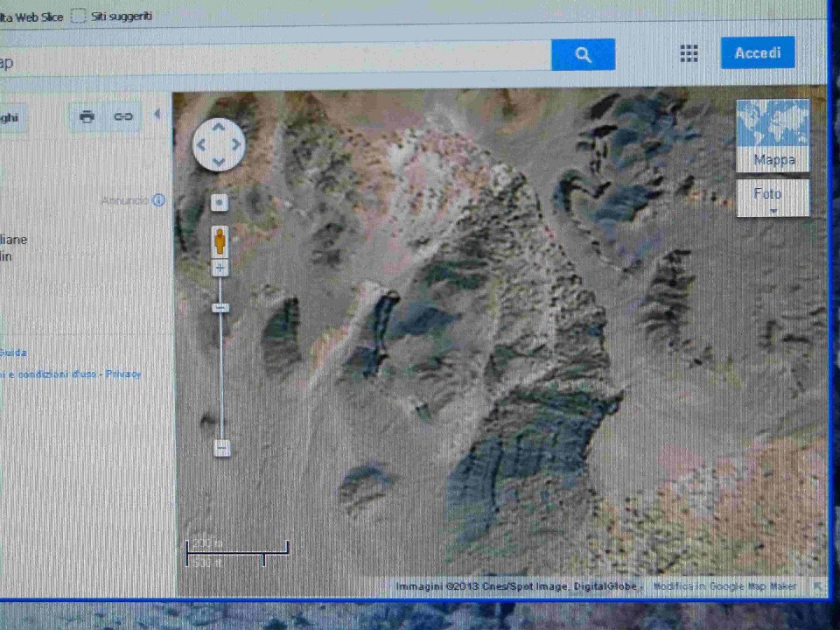Open the Annuncio info icon
The width and height of the screenshot is (840, 630).
pyautogui.click(x=158, y=200)
